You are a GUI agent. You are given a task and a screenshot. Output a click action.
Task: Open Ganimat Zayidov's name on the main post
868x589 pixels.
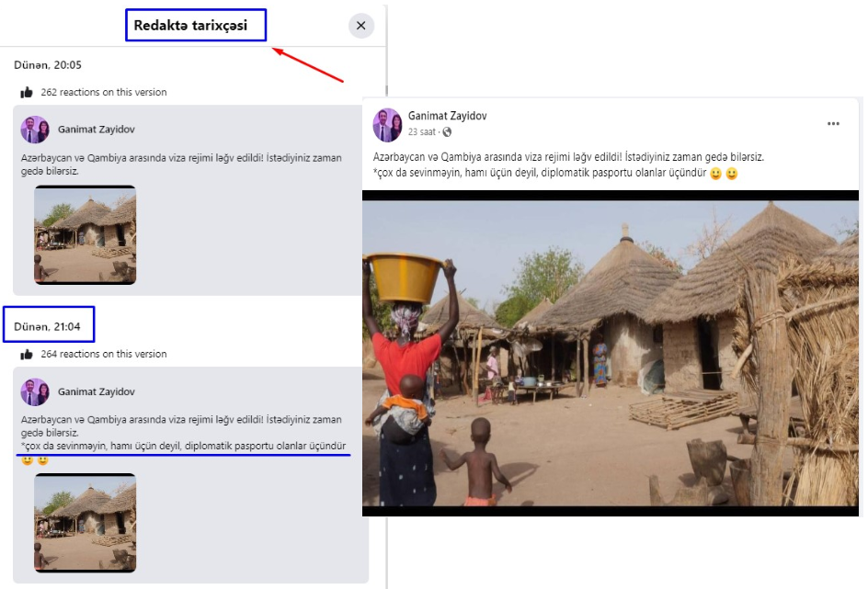[448, 116]
